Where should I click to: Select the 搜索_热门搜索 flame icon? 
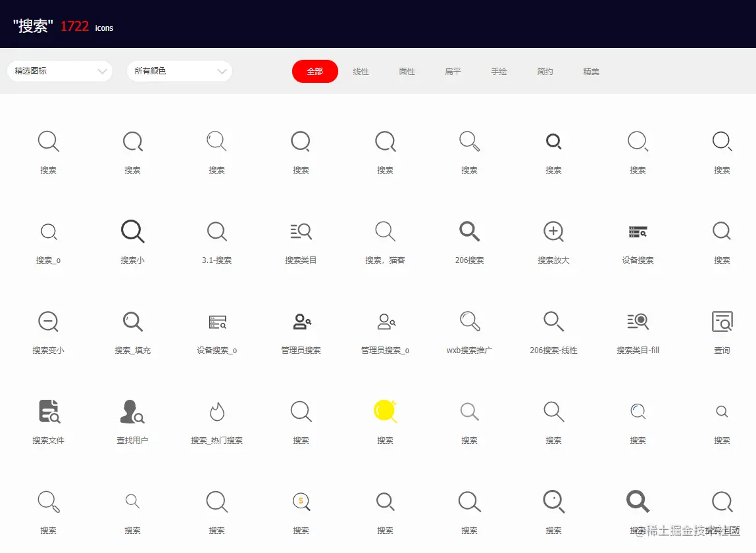pyautogui.click(x=217, y=412)
